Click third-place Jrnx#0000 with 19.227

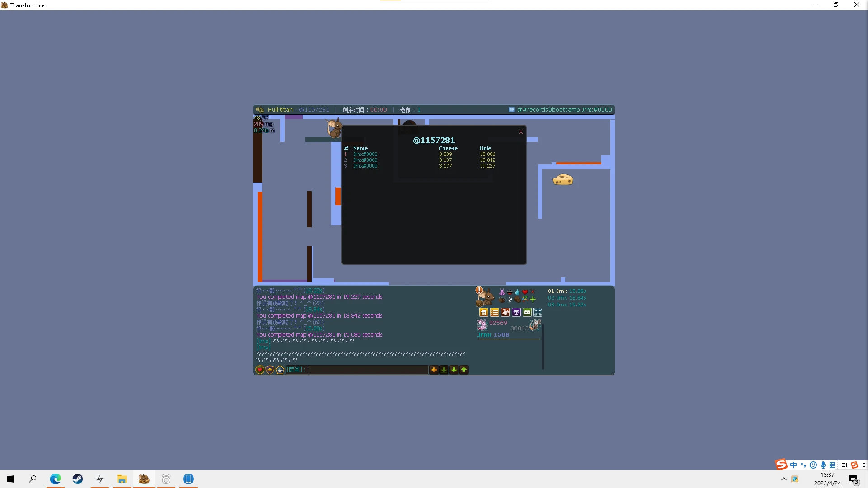point(365,166)
